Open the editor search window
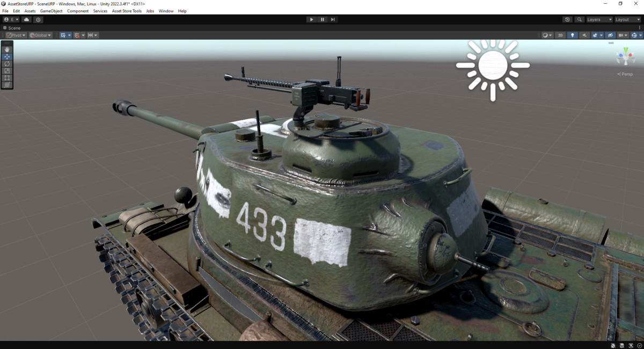Image resolution: width=644 pixels, height=349 pixels. [x=580, y=19]
